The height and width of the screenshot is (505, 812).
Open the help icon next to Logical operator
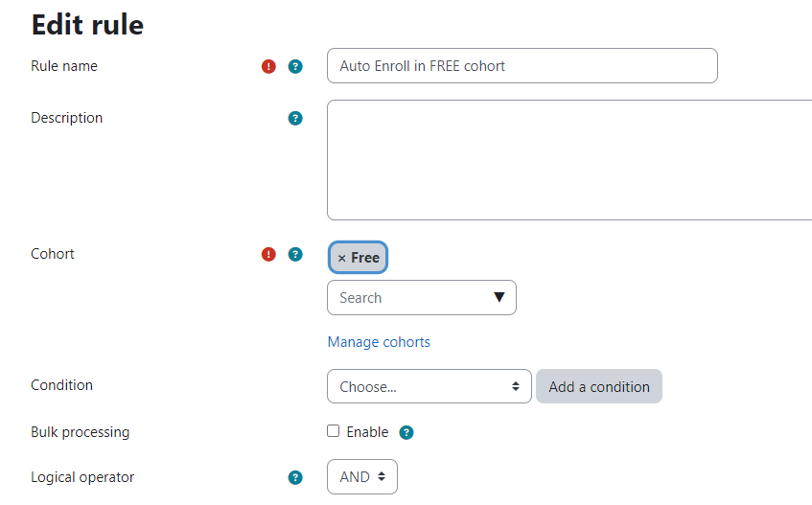(295, 477)
